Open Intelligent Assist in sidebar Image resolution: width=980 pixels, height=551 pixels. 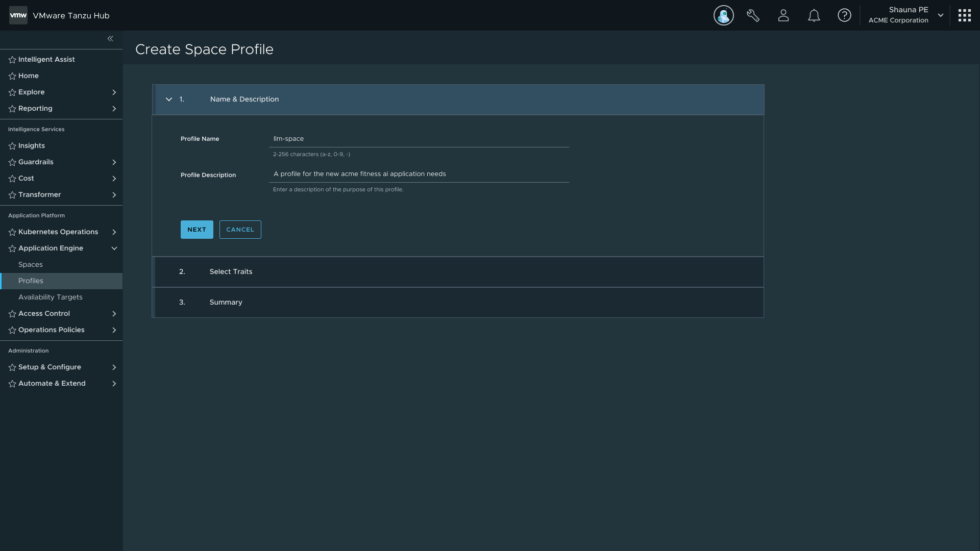pos(46,60)
